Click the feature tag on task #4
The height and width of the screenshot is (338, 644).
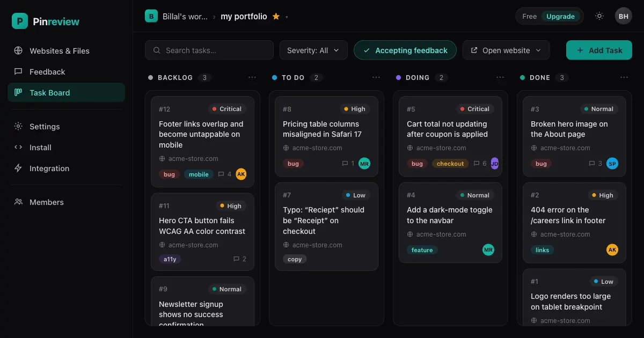[422, 250]
